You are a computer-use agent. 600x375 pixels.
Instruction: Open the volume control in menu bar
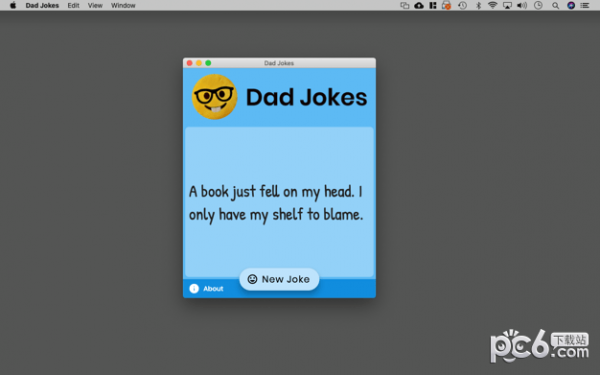click(x=522, y=5)
